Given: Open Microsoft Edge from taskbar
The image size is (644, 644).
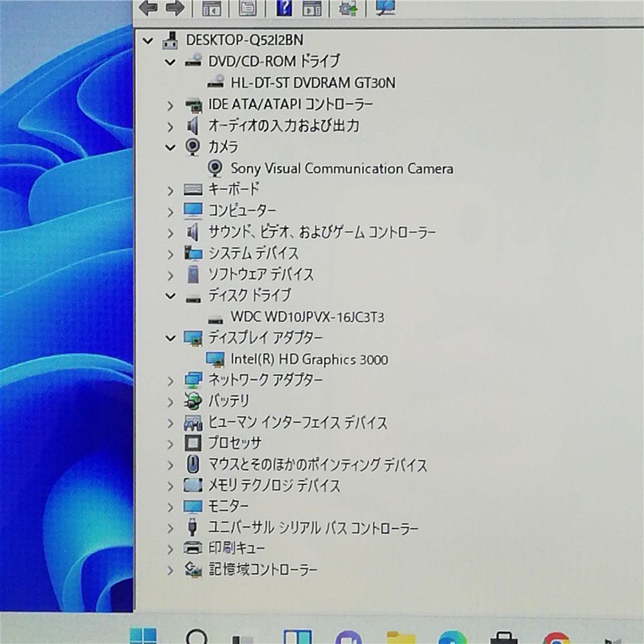Looking at the screenshot, I should (x=452, y=638).
